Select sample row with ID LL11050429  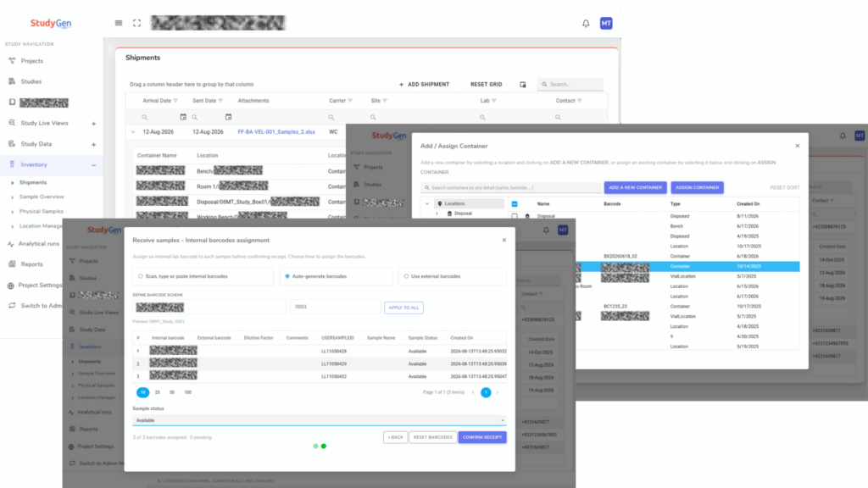320,363
